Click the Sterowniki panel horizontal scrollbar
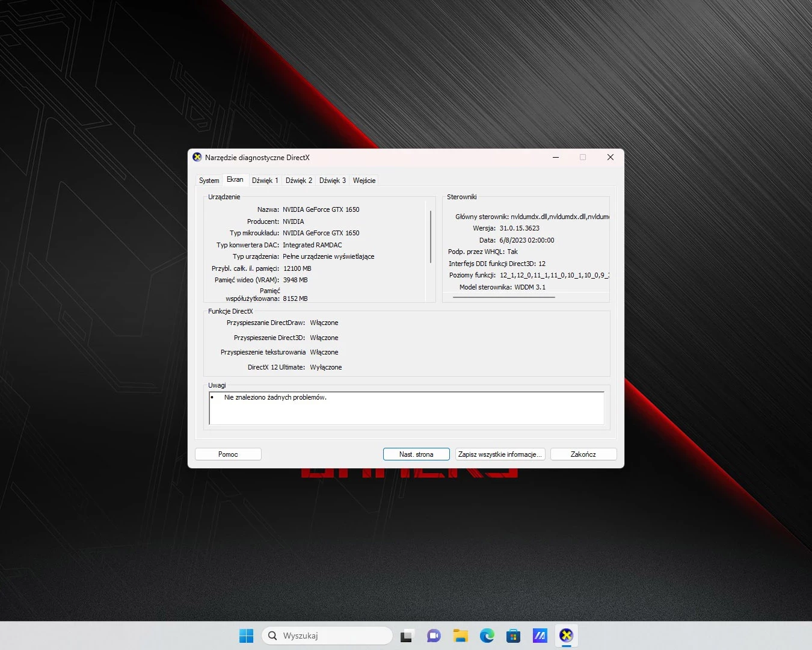This screenshot has width=812, height=650. [504, 297]
